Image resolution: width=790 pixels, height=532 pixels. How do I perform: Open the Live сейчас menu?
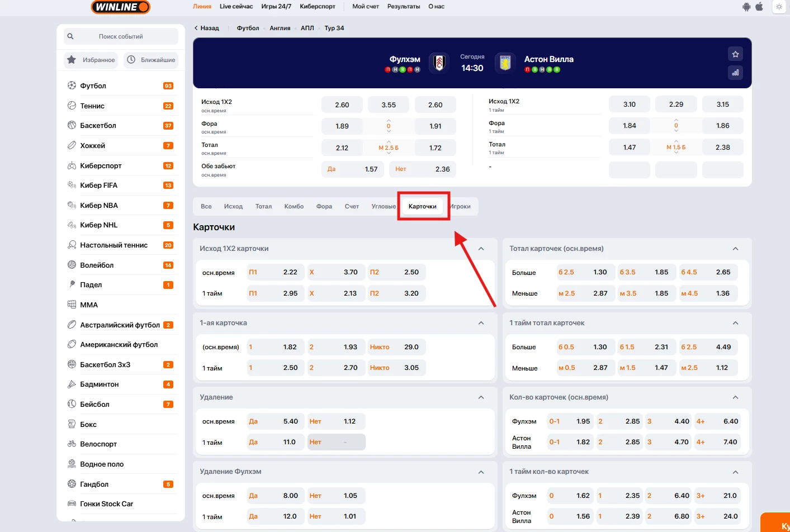236,7
